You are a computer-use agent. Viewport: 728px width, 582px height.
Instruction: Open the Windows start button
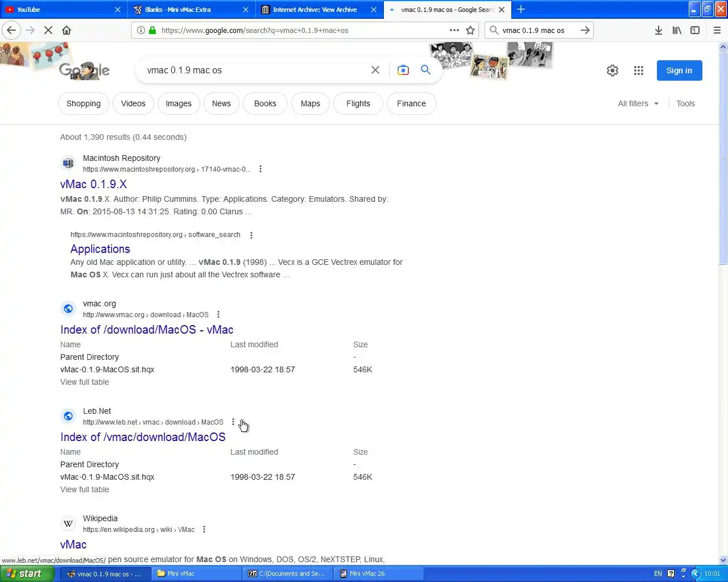pyautogui.click(x=27, y=573)
